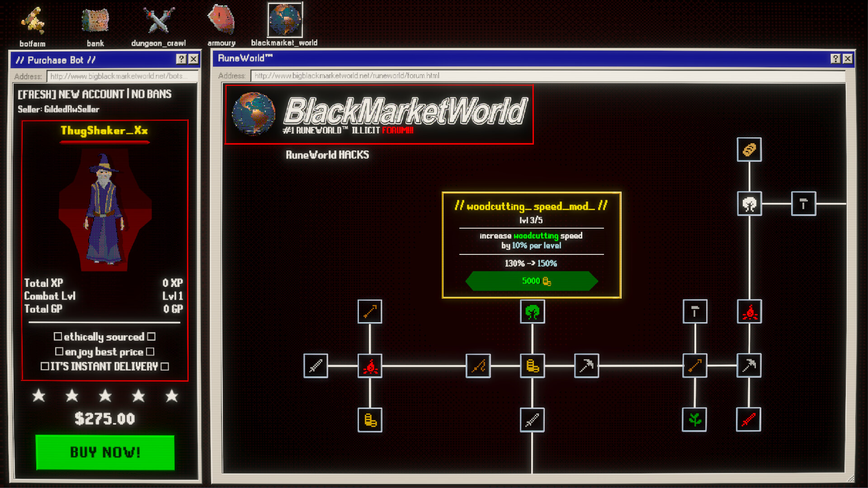Select the hammer node beside white tree
This screenshot has width=868, height=488.
(803, 204)
